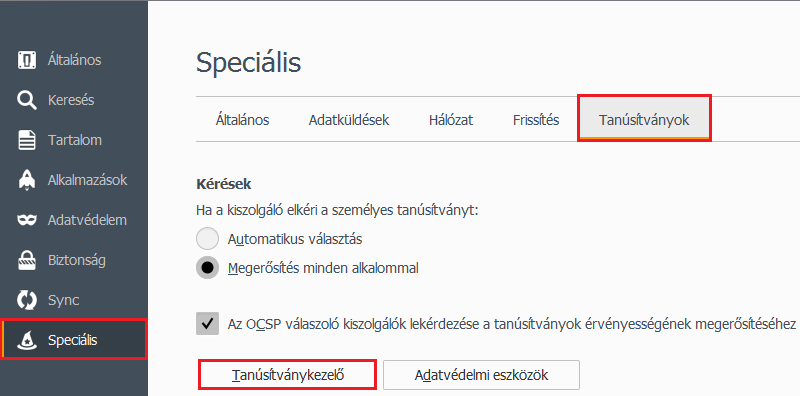Switch to the Hálózat tab

(x=451, y=120)
